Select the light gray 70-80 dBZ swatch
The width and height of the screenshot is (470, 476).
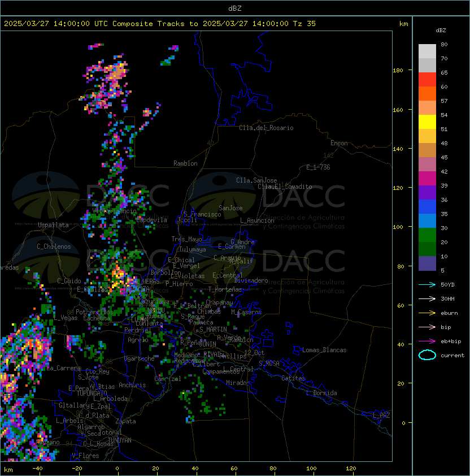tap(427, 51)
